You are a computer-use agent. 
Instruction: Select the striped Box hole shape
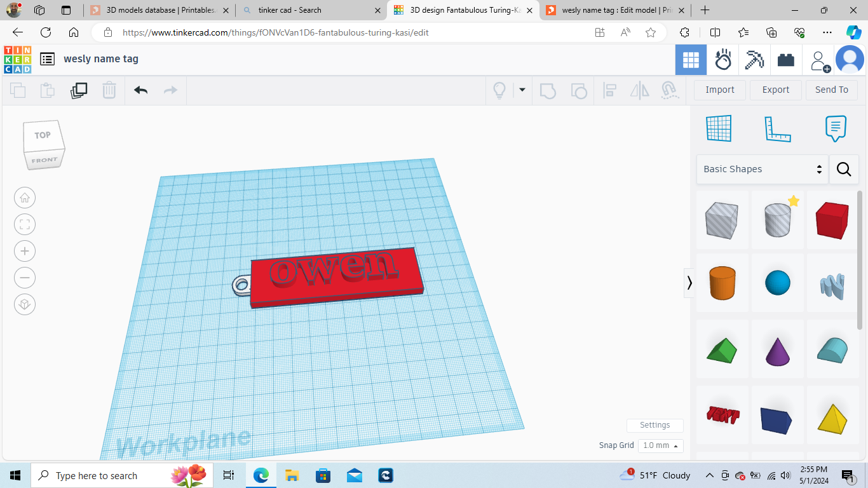722,220
